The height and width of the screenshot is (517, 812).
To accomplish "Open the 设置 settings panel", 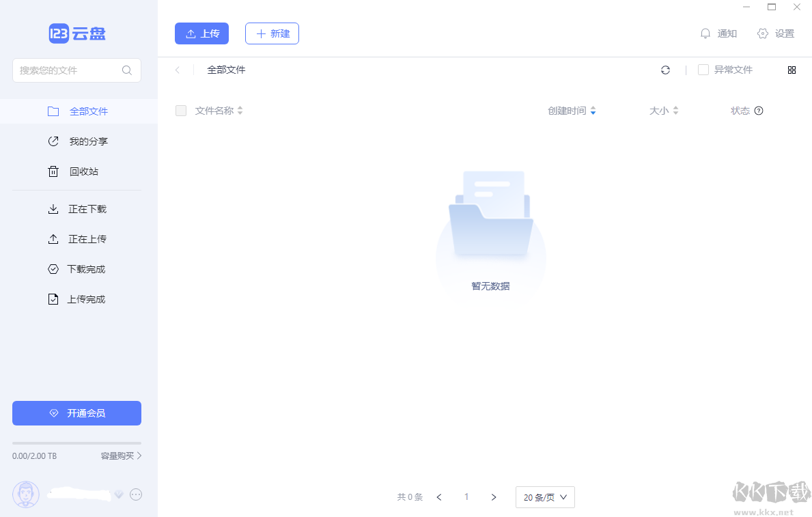I will [x=776, y=33].
